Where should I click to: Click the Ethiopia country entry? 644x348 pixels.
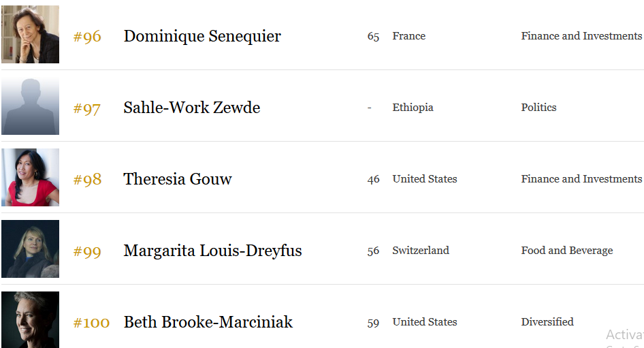[x=413, y=108]
